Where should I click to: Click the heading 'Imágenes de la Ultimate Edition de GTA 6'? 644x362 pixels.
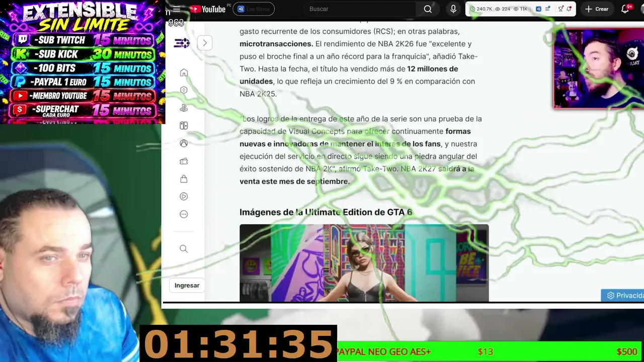[x=326, y=212]
